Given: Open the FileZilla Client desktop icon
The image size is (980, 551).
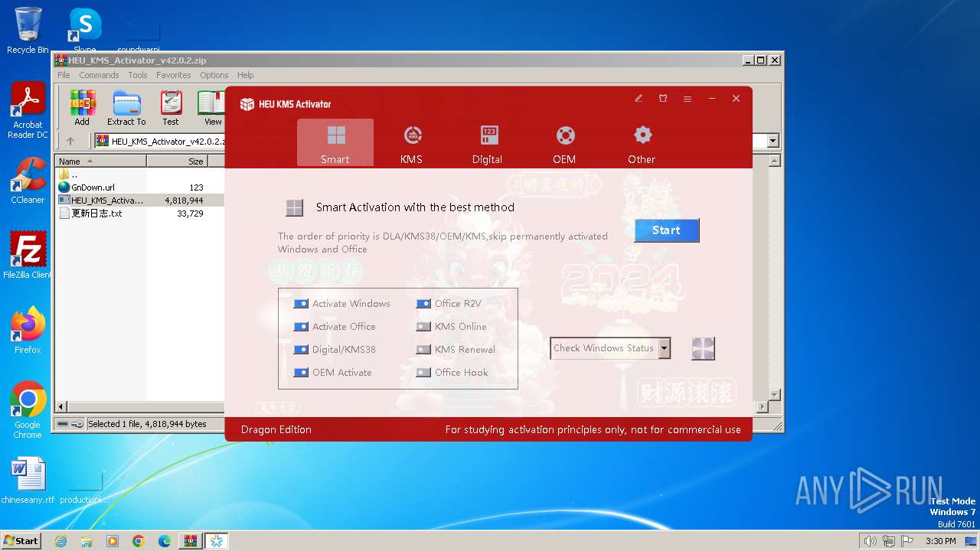Looking at the screenshot, I should coord(28,255).
